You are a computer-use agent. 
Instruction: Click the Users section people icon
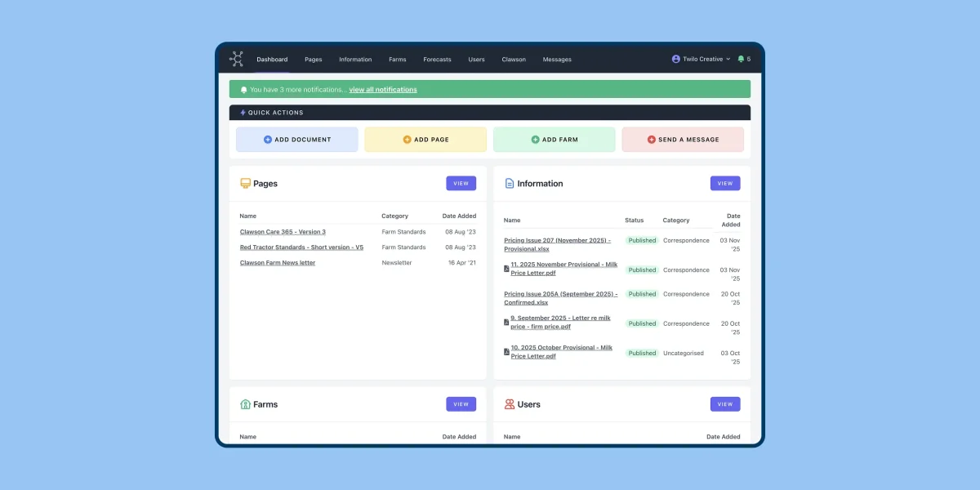[x=510, y=404]
